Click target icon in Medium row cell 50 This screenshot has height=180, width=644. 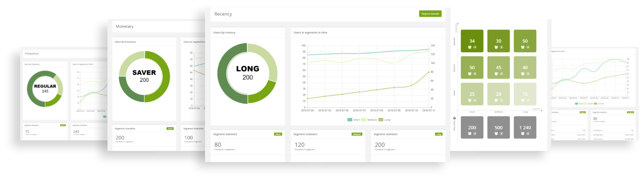pos(475,74)
